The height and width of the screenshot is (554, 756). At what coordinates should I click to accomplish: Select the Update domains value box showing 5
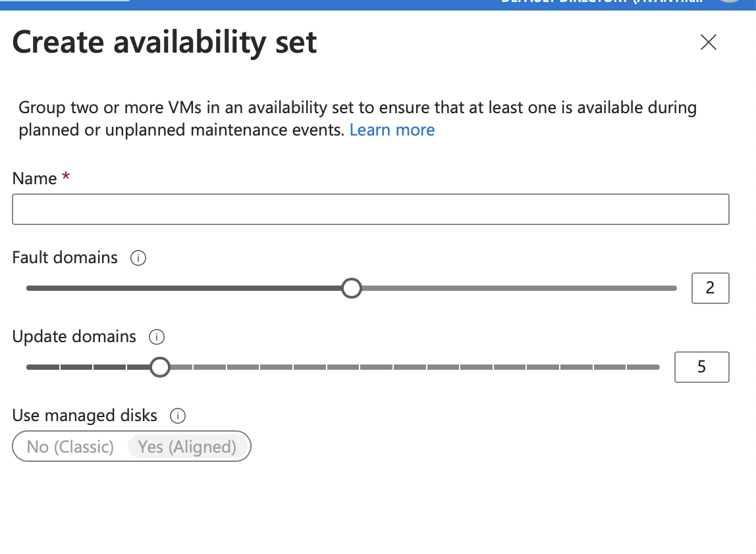pyautogui.click(x=701, y=367)
